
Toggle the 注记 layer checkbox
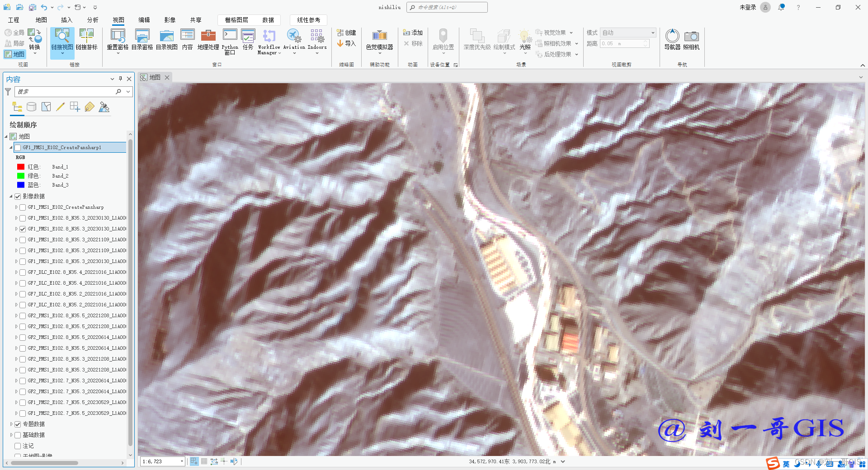click(18, 446)
